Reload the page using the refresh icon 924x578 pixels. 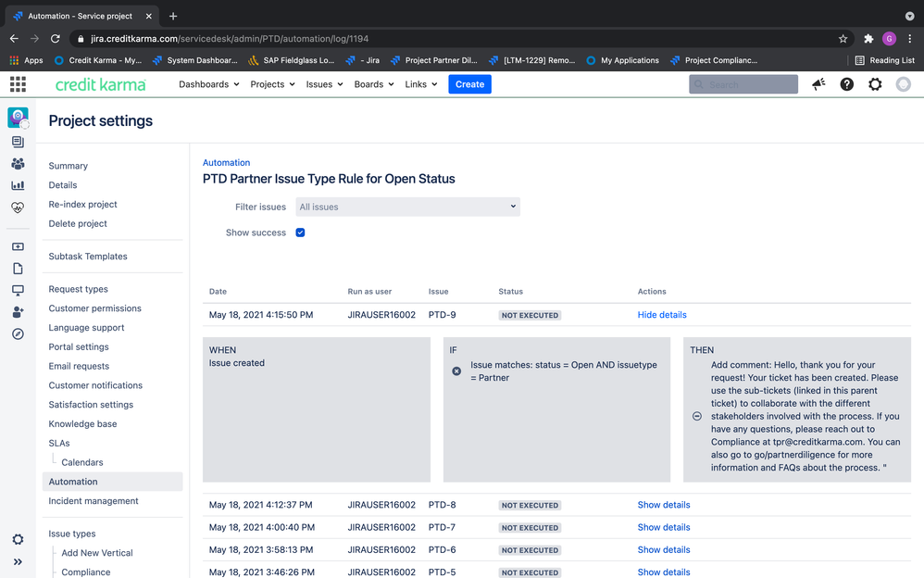(x=56, y=38)
